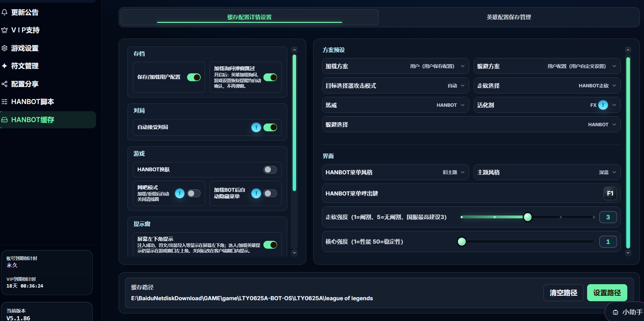The height and width of the screenshot is (321, 644).
Task: Click 清空路径 button
Action: pyautogui.click(x=563, y=293)
